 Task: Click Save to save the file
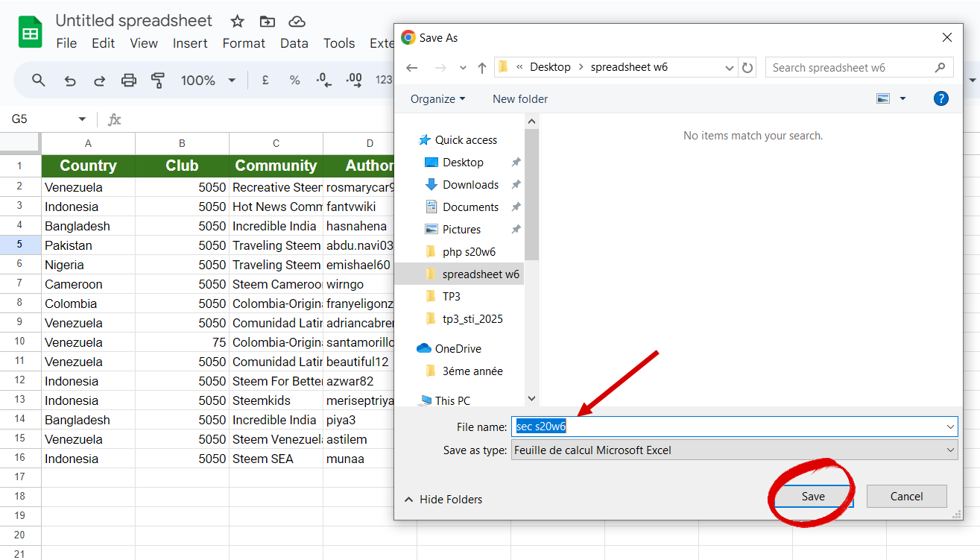[x=813, y=496]
